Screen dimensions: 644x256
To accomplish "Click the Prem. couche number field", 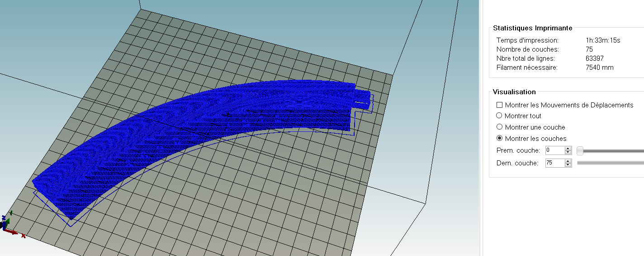I will click(x=555, y=150).
